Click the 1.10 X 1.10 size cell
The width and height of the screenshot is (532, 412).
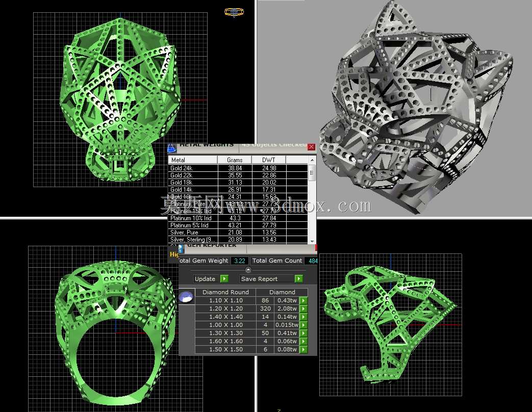[x=225, y=300]
